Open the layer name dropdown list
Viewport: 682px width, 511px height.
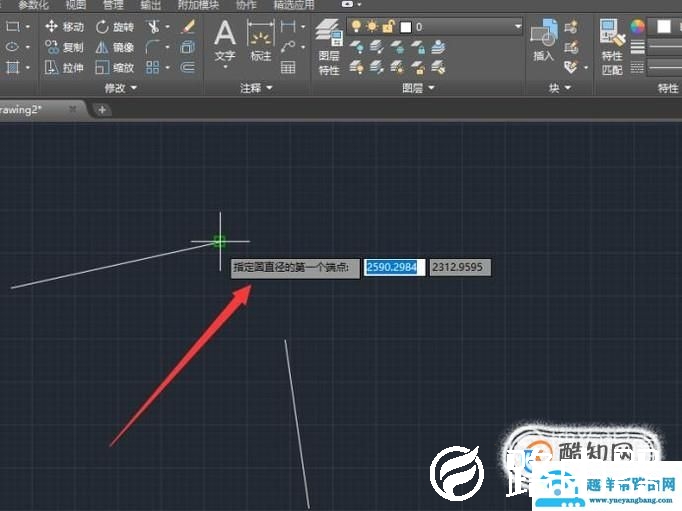516,26
